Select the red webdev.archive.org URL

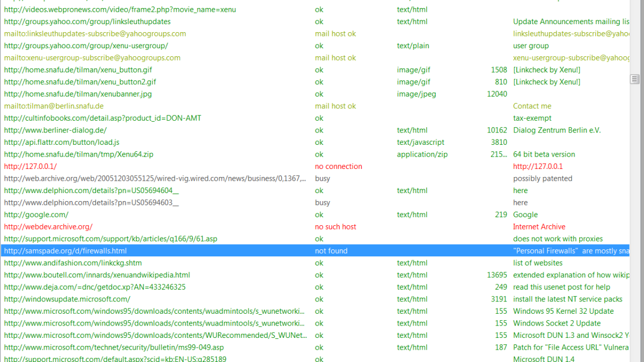(48, 227)
